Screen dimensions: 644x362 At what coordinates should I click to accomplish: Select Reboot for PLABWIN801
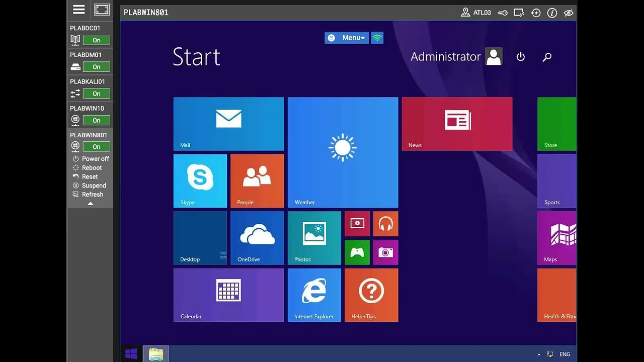(92, 168)
